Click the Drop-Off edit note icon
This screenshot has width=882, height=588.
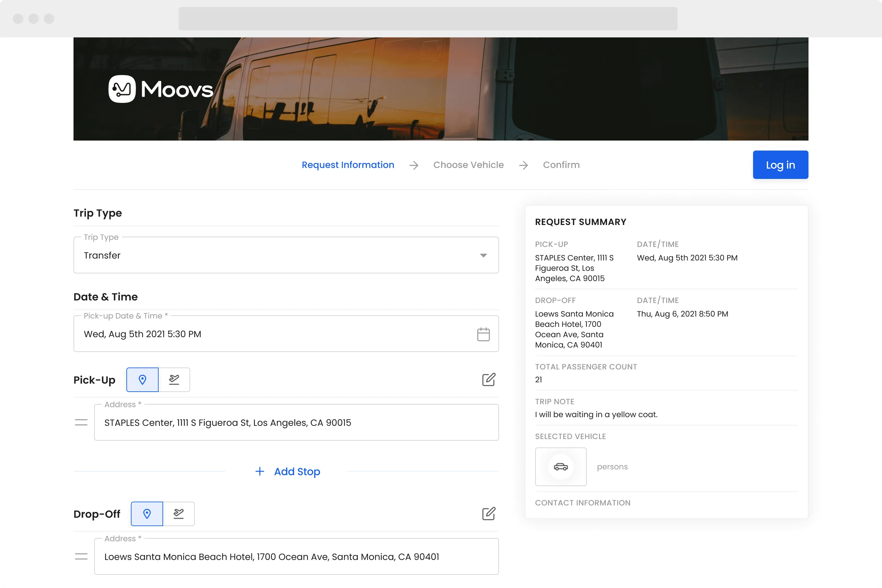click(489, 514)
